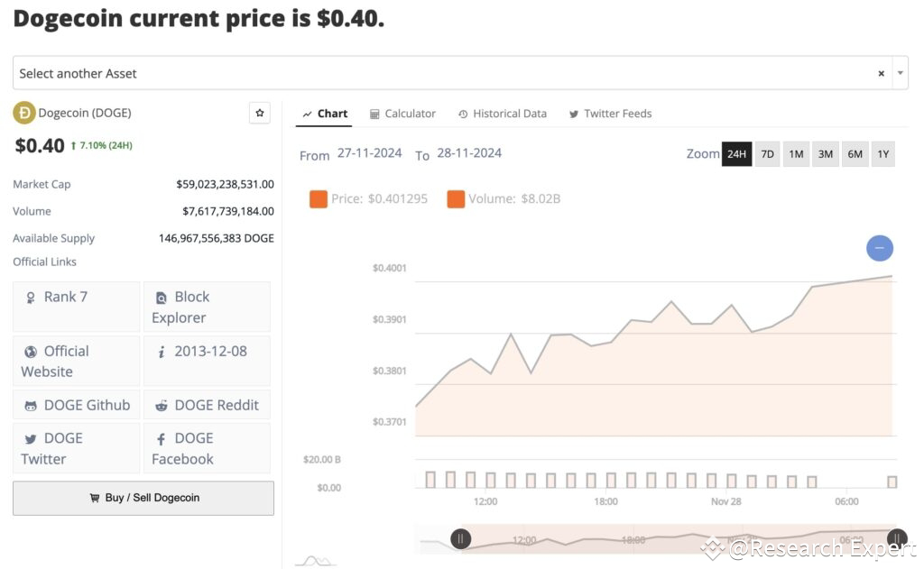Click the Nov 28 x-axis label

click(726, 501)
